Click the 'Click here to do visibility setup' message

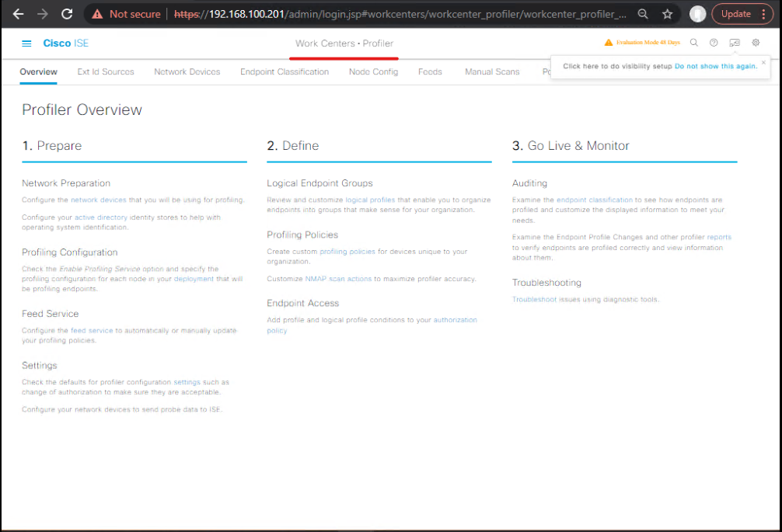pos(618,66)
